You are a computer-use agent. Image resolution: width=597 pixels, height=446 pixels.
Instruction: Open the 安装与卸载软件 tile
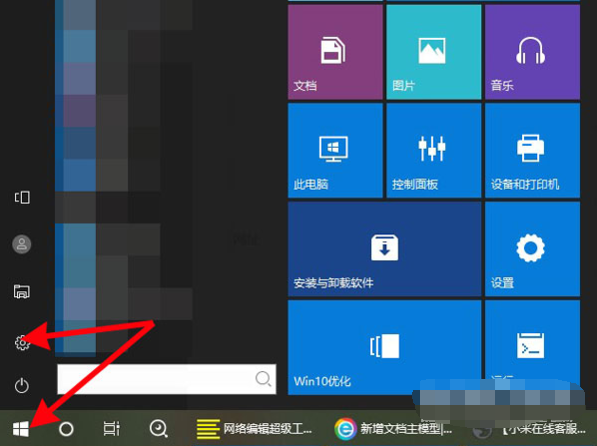coord(385,249)
